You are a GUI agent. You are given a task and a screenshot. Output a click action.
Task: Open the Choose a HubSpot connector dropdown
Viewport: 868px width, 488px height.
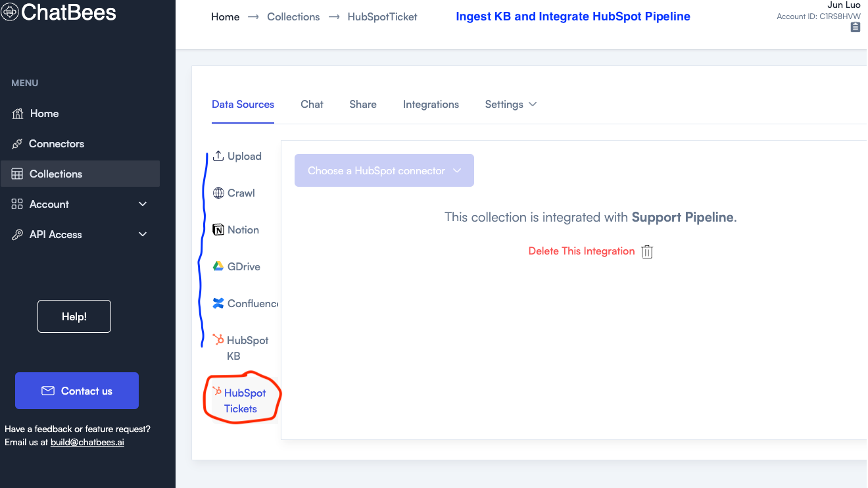384,170
